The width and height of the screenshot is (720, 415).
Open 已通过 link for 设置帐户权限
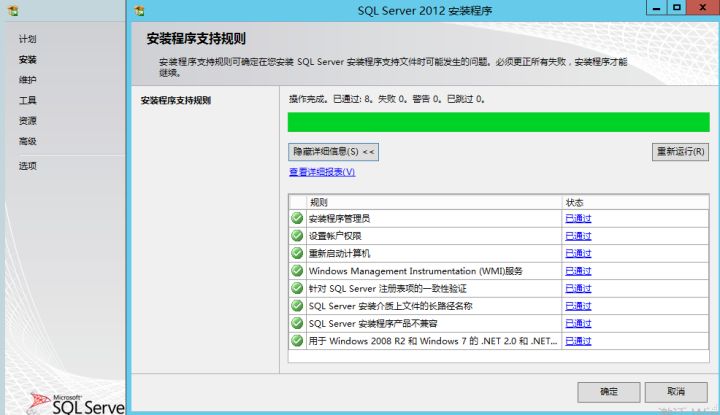point(578,236)
